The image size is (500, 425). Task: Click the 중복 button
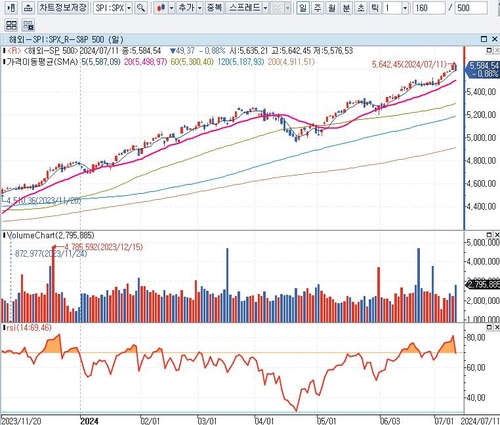(214, 8)
